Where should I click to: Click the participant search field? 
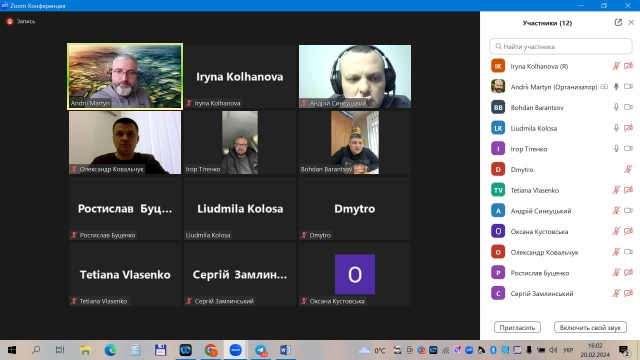click(x=561, y=47)
